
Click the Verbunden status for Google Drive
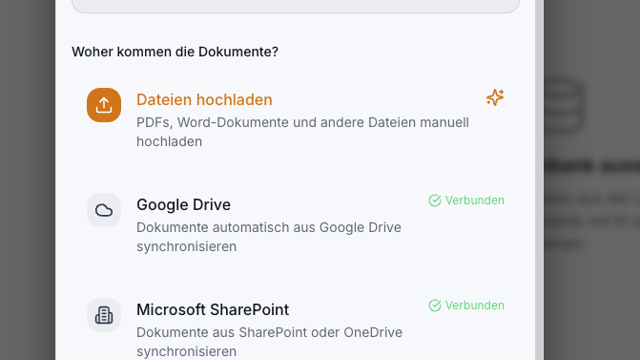point(467,200)
